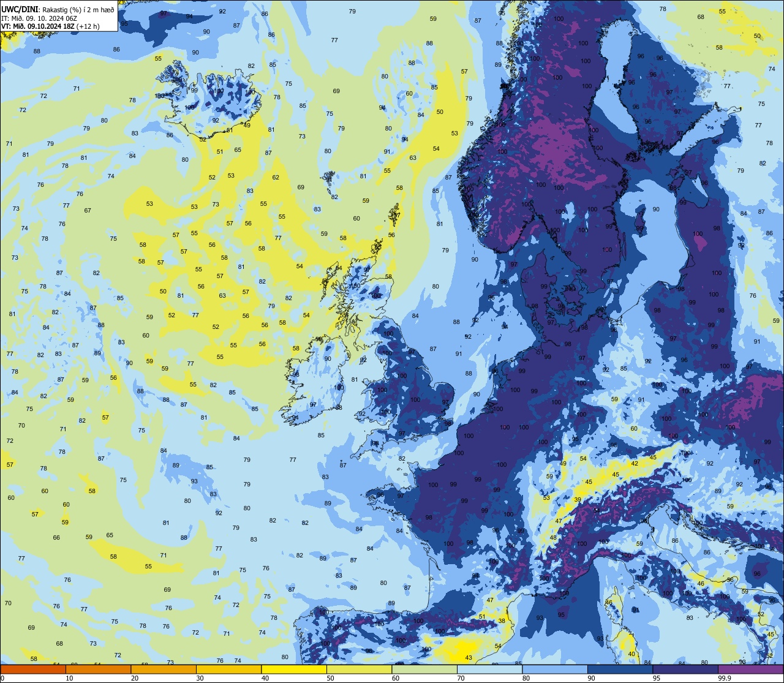
Task: Click the 95–99.9% dark navy legend swatch
Action: coord(685,669)
